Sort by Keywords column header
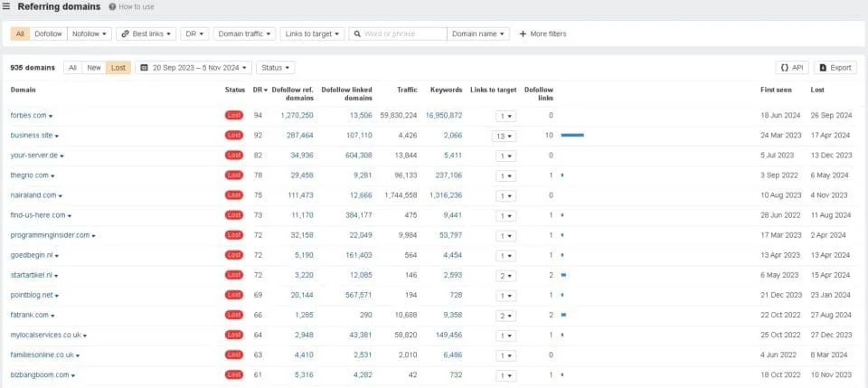Viewport: 868px width, 388px height. (x=446, y=90)
